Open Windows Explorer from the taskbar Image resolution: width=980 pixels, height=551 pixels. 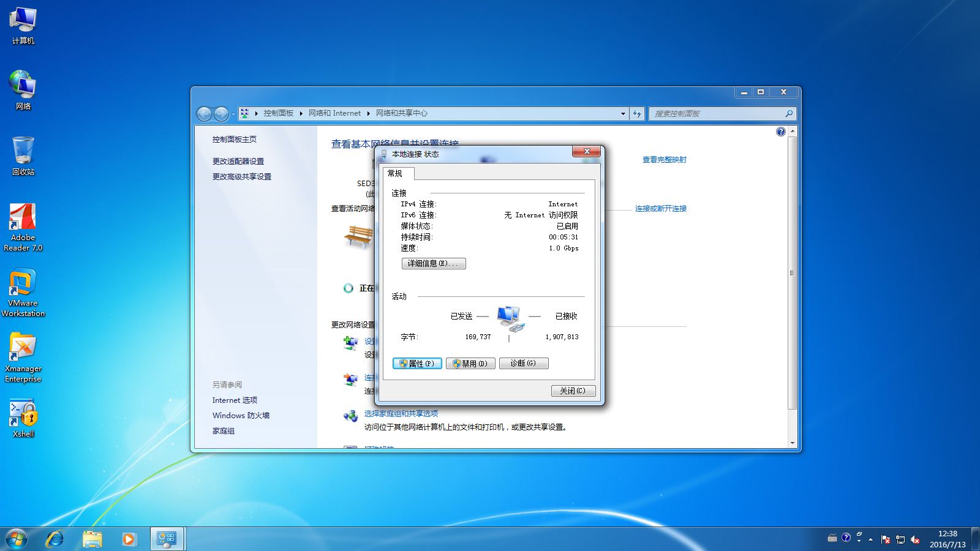pyautogui.click(x=92, y=539)
